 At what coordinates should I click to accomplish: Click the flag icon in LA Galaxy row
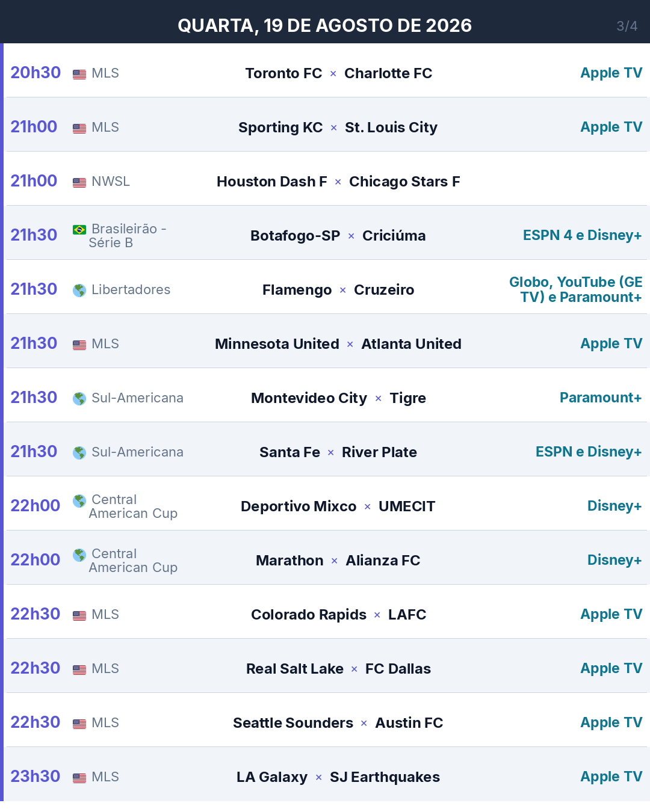pos(79,778)
